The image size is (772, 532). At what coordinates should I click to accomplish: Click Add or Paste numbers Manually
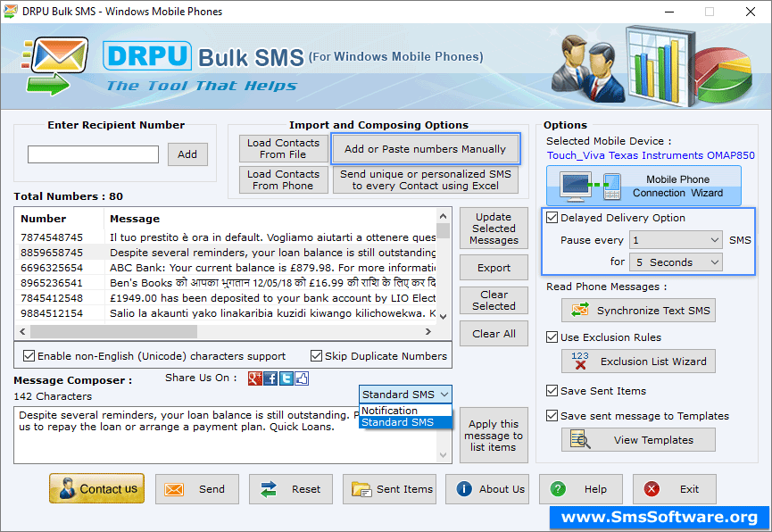(426, 149)
